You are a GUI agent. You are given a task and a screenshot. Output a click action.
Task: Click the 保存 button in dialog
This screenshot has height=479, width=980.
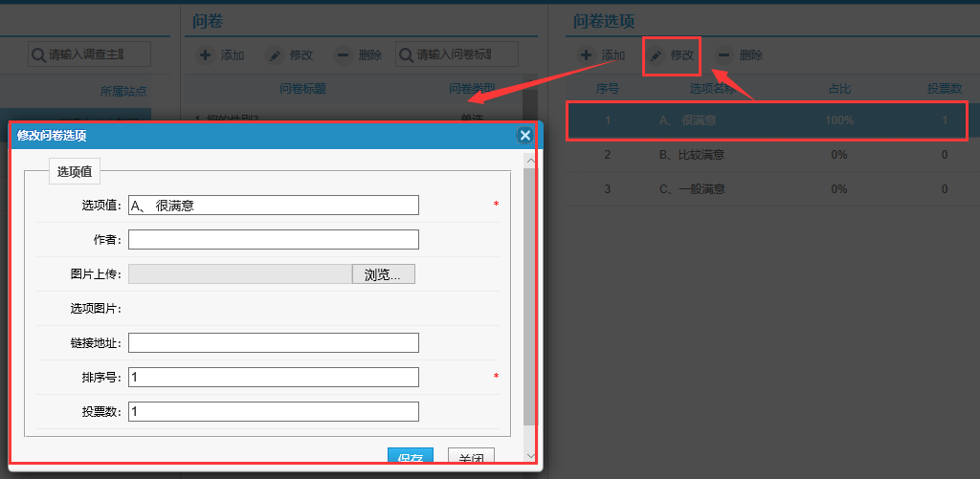click(411, 456)
